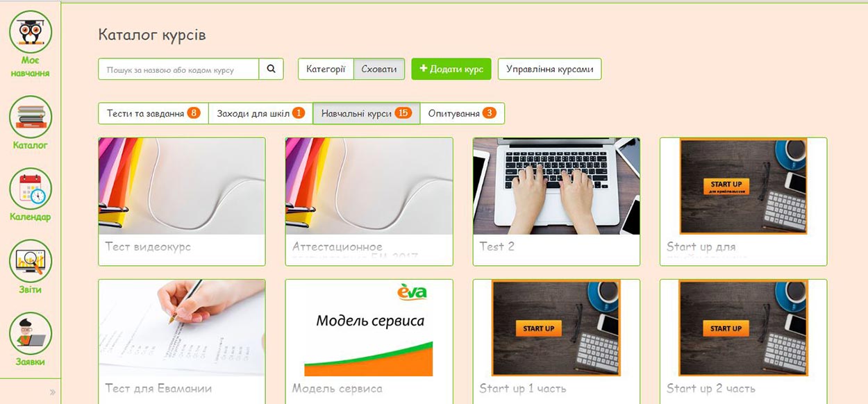Click the Додати курс button

(x=451, y=69)
